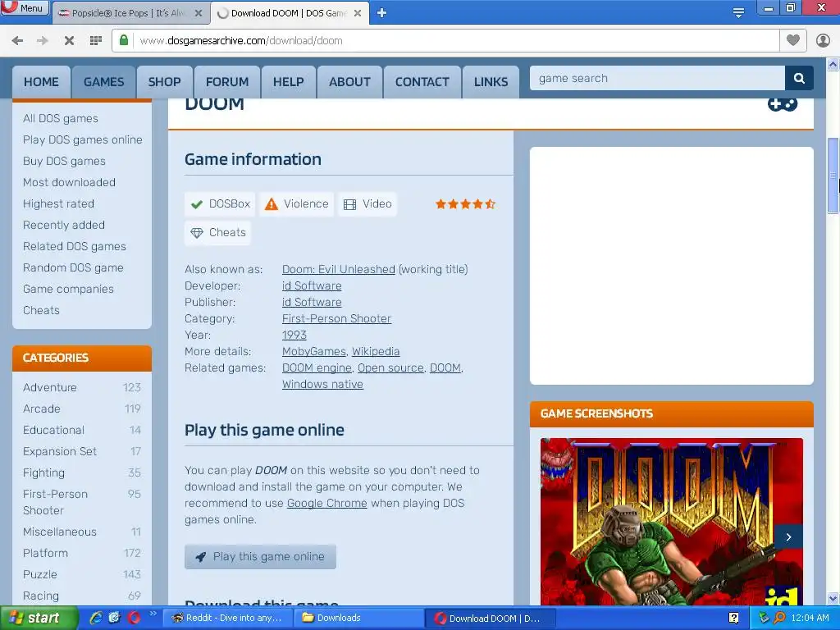Open the HOME navigation tab
This screenshot has height=630, width=840.
(41, 82)
